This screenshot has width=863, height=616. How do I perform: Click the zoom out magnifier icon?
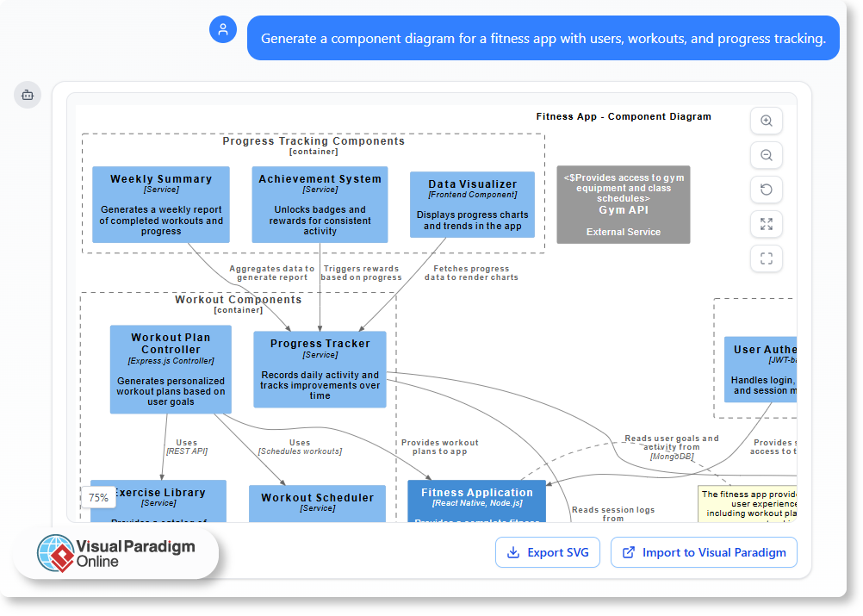pyautogui.click(x=766, y=155)
